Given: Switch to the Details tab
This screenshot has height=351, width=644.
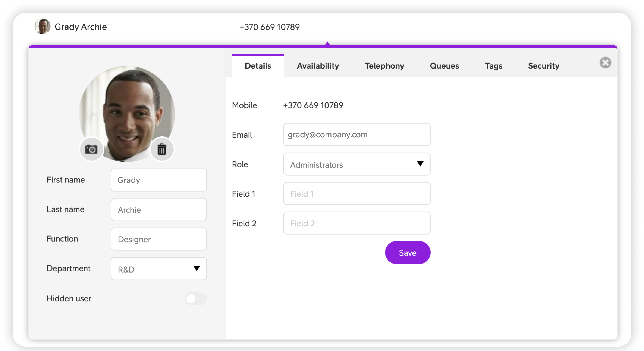Looking at the screenshot, I should tap(258, 66).
